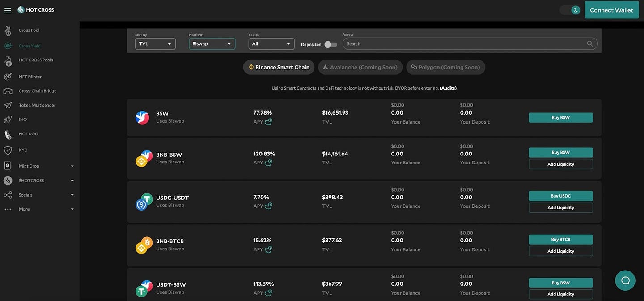This screenshot has height=301, width=644.
Task: Open the hamburger menu icon
Action: pos(8,10)
